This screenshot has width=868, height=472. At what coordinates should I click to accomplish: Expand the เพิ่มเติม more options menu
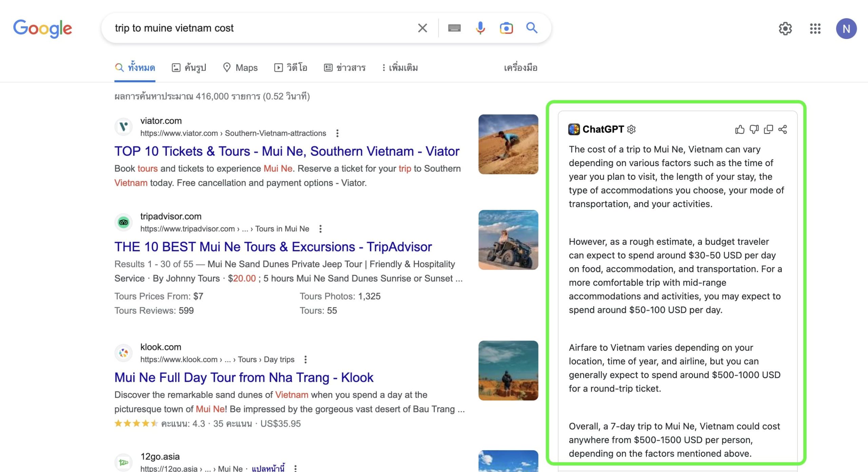click(x=400, y=67)
